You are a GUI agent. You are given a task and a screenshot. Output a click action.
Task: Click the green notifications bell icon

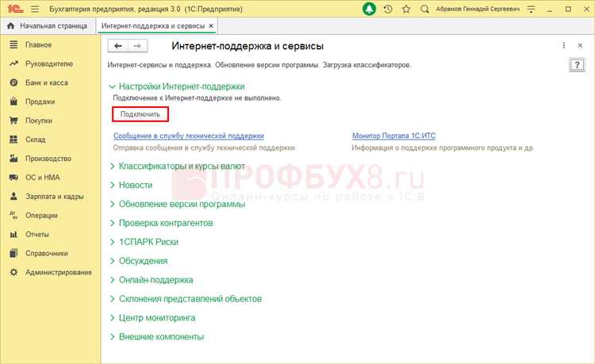[x=369, y=9]
